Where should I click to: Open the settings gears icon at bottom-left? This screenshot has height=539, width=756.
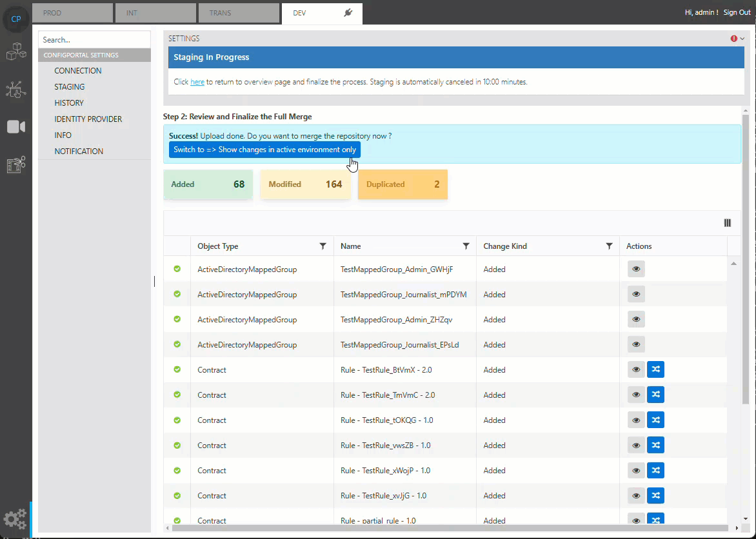click(x=15, y=518)
